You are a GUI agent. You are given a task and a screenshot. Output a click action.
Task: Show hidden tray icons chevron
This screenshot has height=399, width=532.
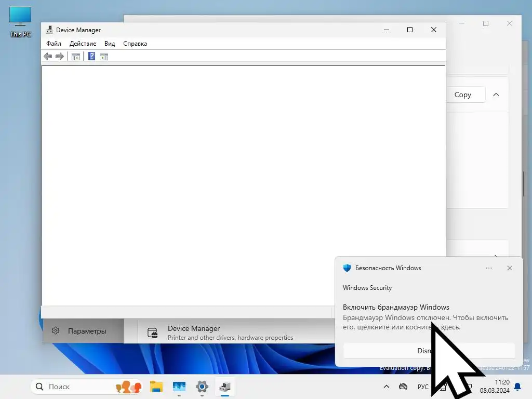click(x=387, y=387)
